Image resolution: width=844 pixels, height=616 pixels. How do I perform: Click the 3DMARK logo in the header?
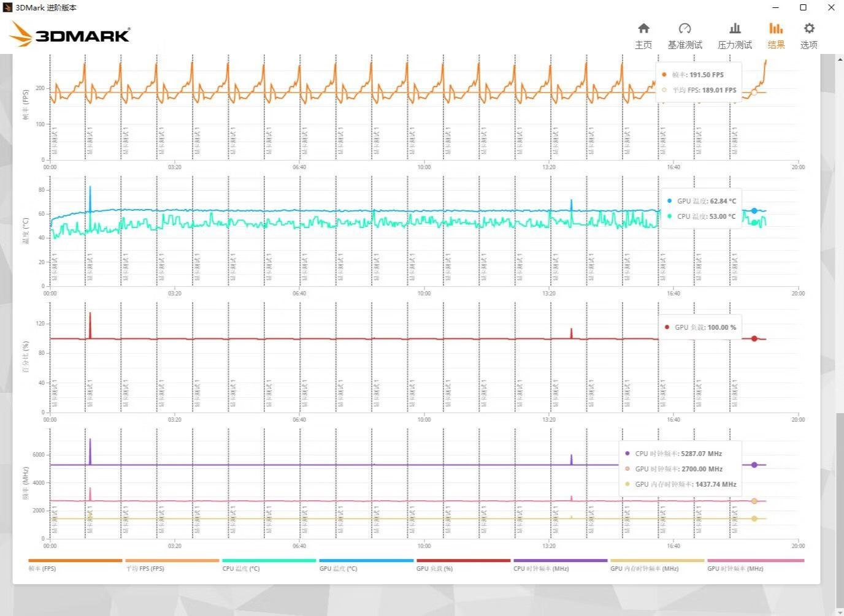coord(71,34)
